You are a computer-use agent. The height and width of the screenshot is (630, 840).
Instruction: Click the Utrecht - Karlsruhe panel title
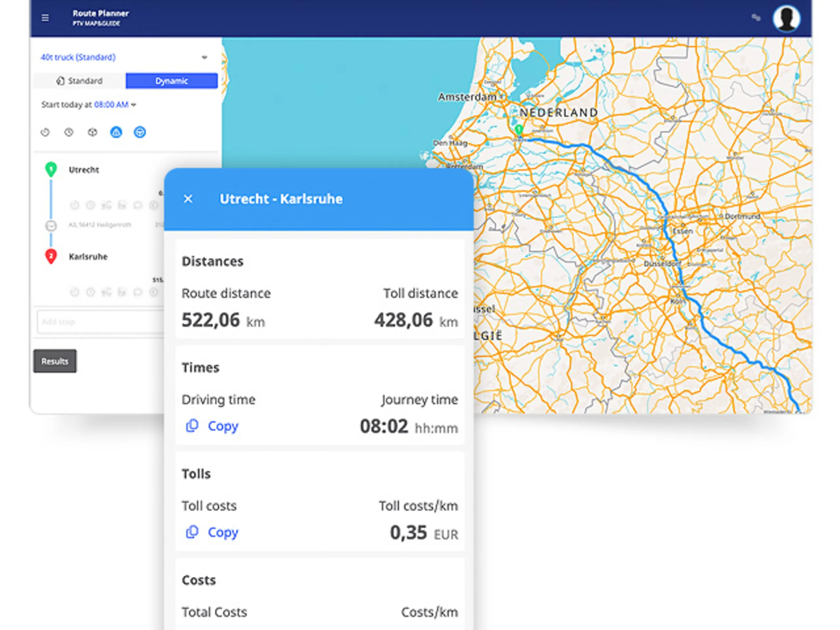[x=281, y=199]
